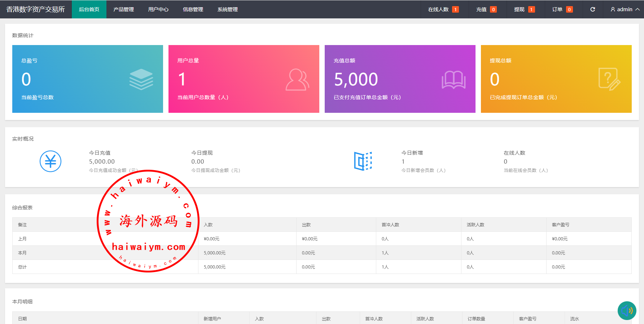Go to the 后台首页 tab
This screenshot has height=324, width=644.
click(x=89, y=9)
